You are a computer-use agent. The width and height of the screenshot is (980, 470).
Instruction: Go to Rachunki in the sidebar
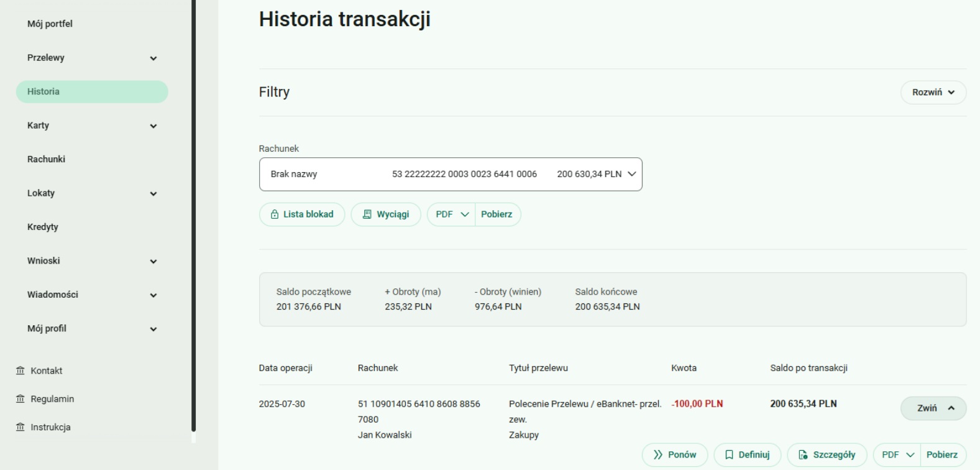pos(46,159)
